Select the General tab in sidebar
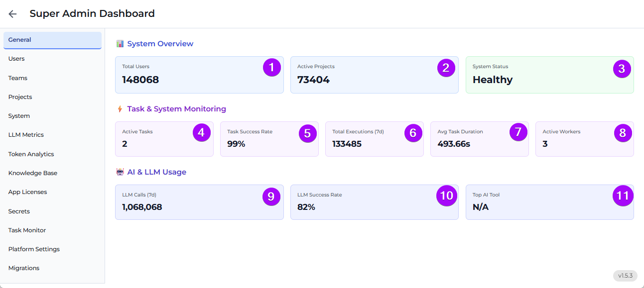 click(x=52, y=40)
